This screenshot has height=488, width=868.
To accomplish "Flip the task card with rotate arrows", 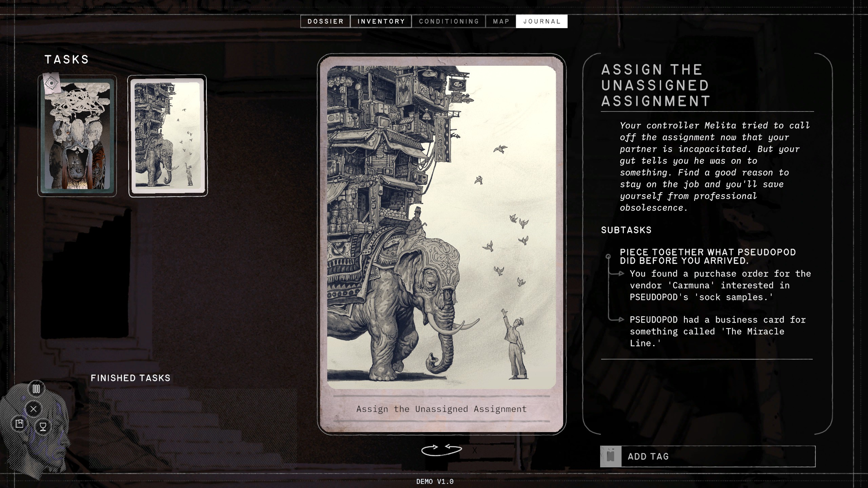I will click(441, 450).
